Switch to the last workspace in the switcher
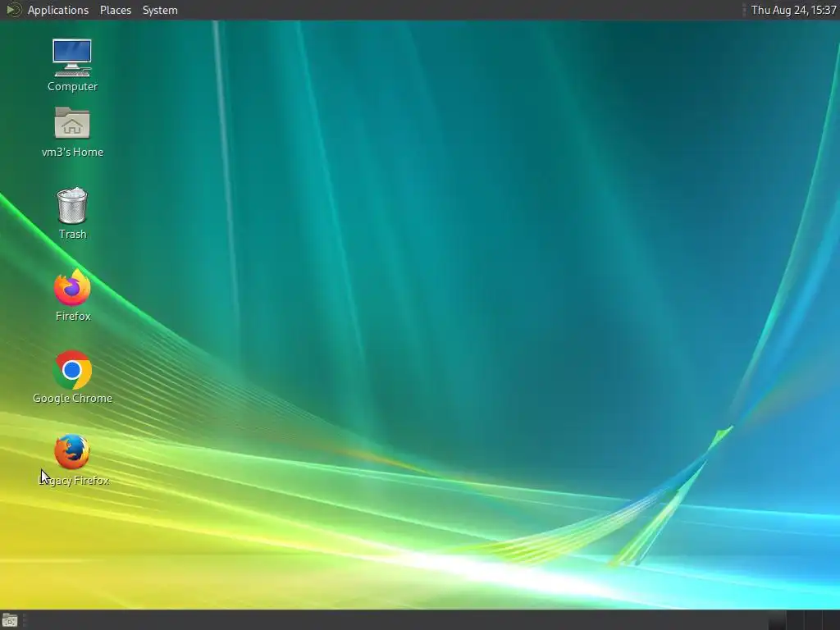This screenshot has width=840, height=630. [831, 620]
